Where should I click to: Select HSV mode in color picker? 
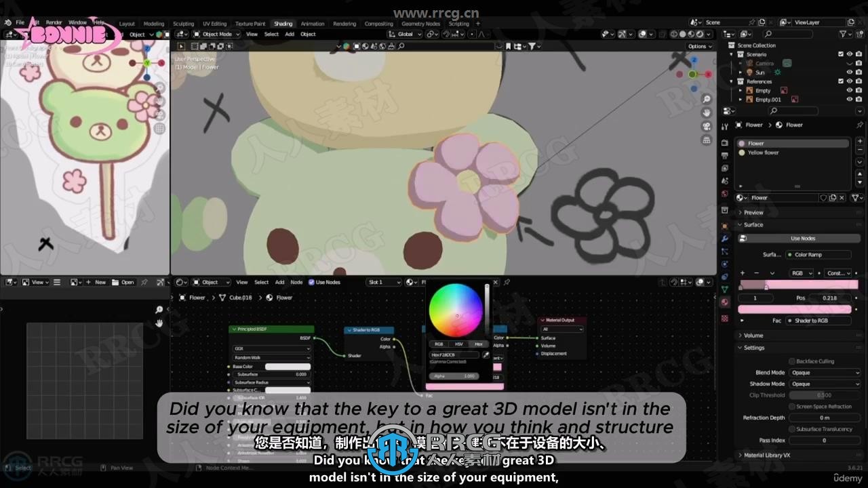click(458, 344)
